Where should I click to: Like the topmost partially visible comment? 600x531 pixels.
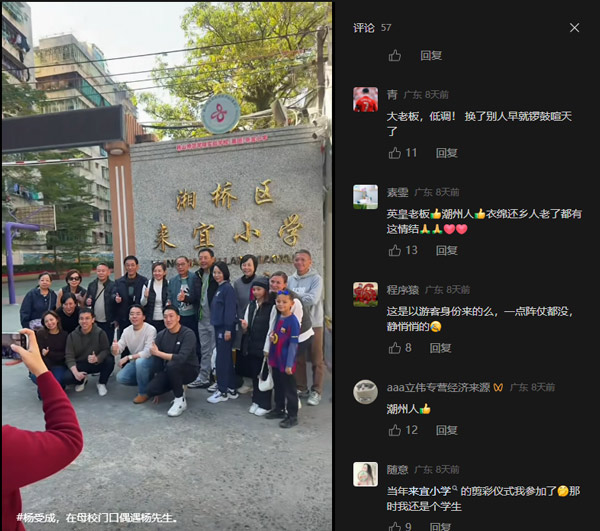[395, 56]
